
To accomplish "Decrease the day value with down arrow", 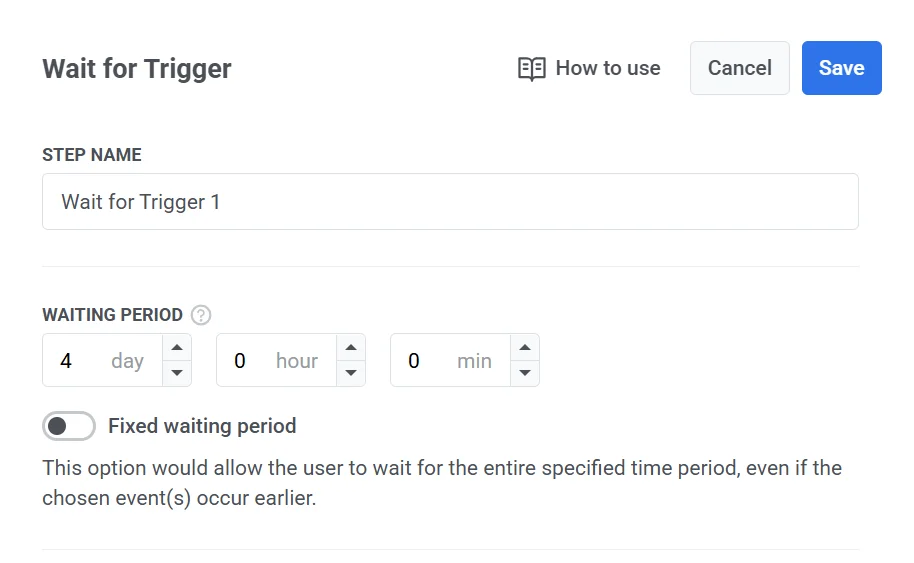I will (176, 373).
